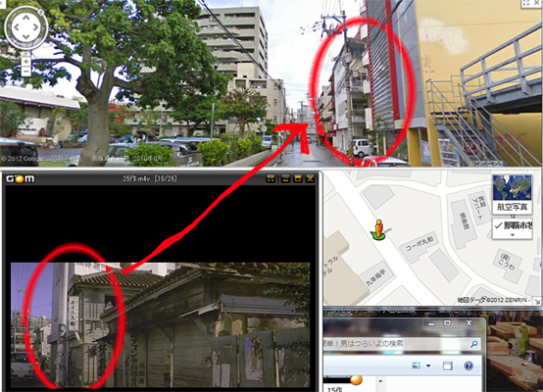Change view with Explorer view icon
The height and width of the screenshot is (392, 543).
[x=416, y=366]
